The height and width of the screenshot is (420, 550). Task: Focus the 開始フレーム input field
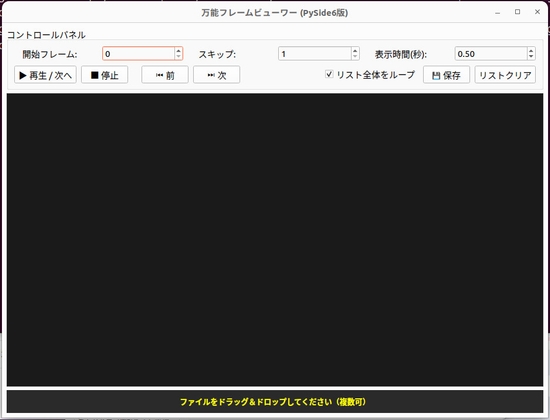139,54
